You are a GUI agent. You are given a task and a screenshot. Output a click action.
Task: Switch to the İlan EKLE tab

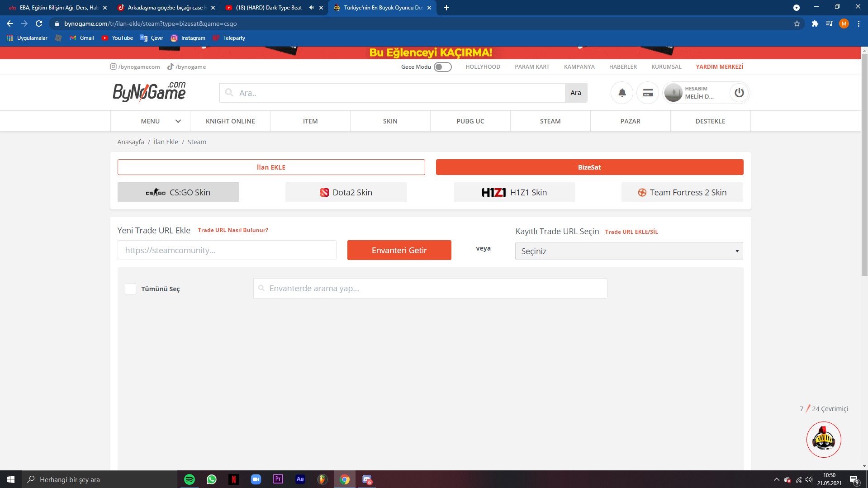click(271, 167)
